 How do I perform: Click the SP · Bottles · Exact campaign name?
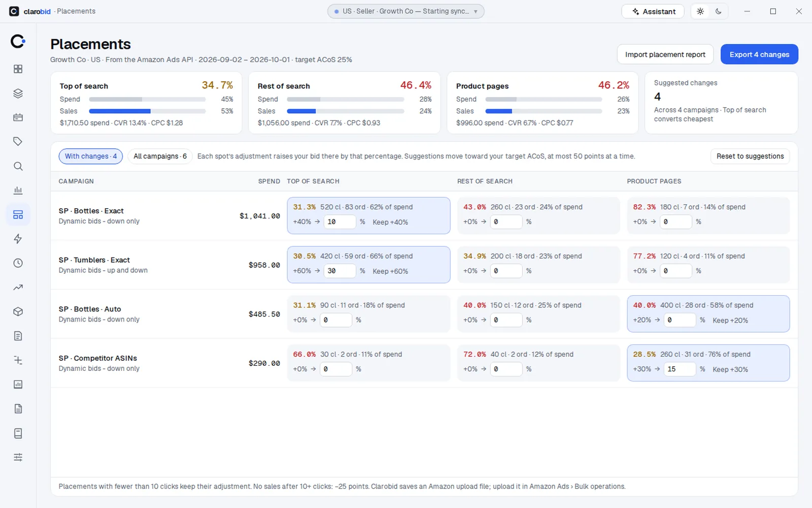(91, 211)
